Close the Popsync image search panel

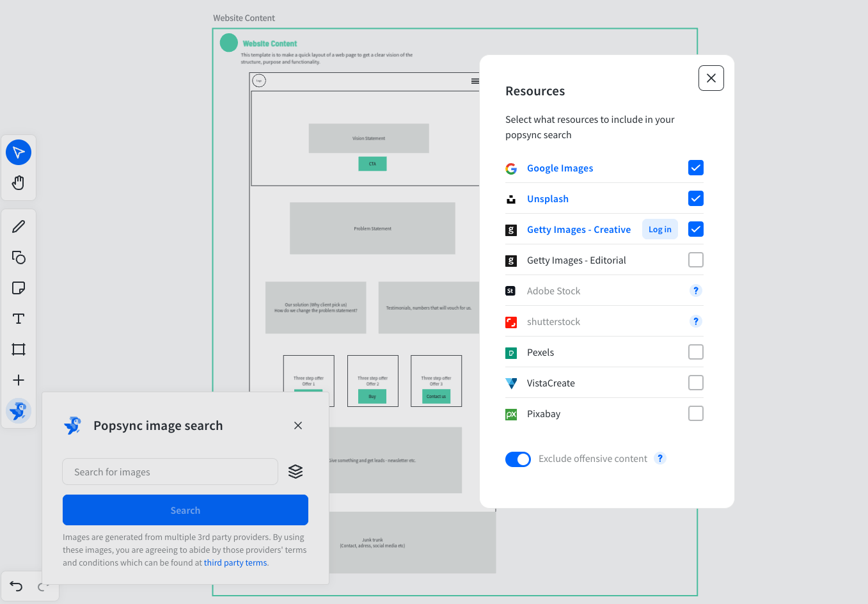[298, 425]
